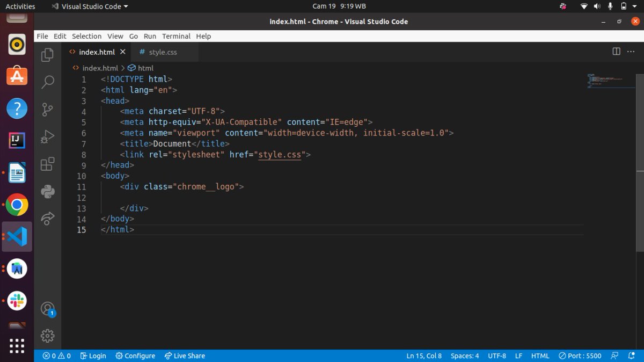Viewport: 644px width, 362px height.
Task: Follow the style.css link in code
Action: tap(280, 155)
